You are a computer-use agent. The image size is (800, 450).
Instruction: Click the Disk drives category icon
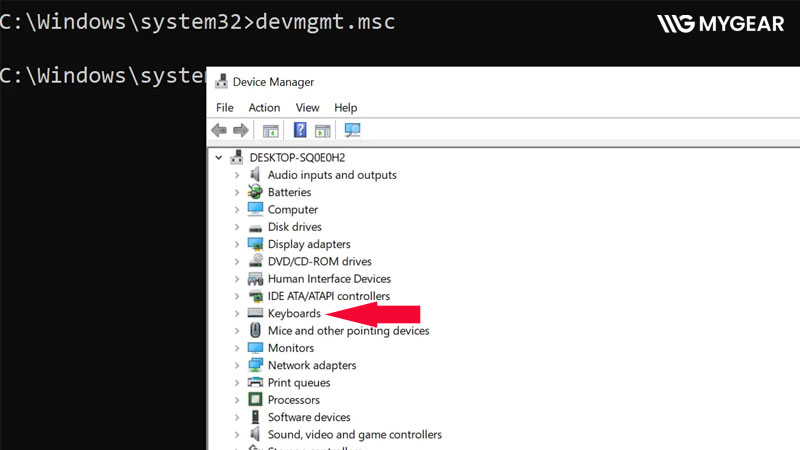(255, 228)
